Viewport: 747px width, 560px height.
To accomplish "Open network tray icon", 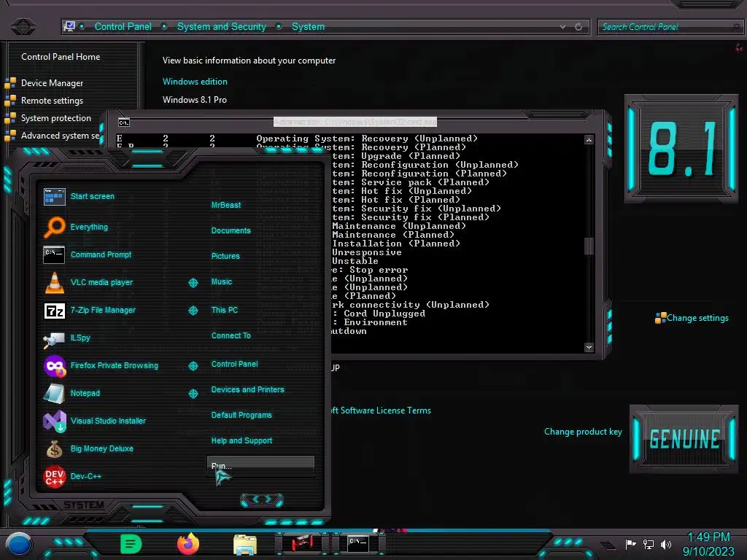I will pyautogui.click(x=649, y=544).
